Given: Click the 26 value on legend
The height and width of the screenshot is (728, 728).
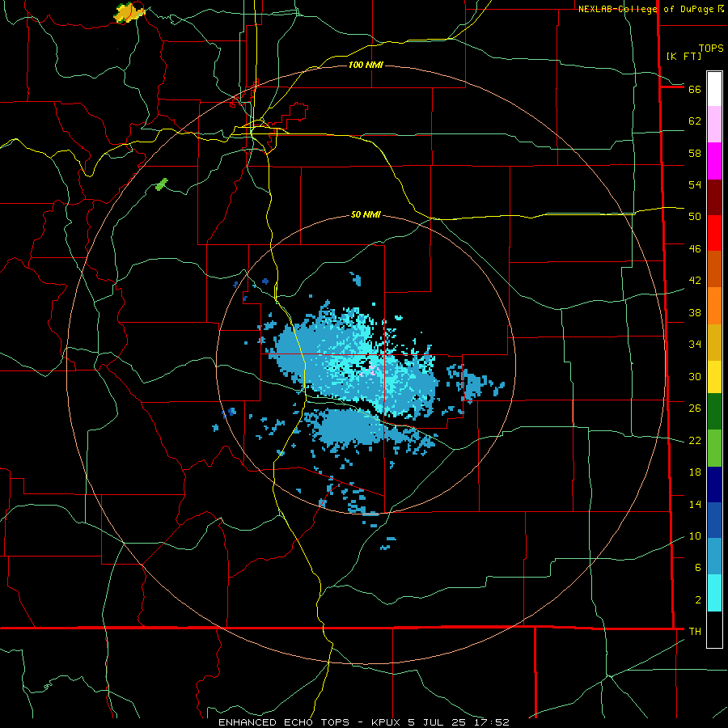Looking at the screenshot, I should point(695,408).
